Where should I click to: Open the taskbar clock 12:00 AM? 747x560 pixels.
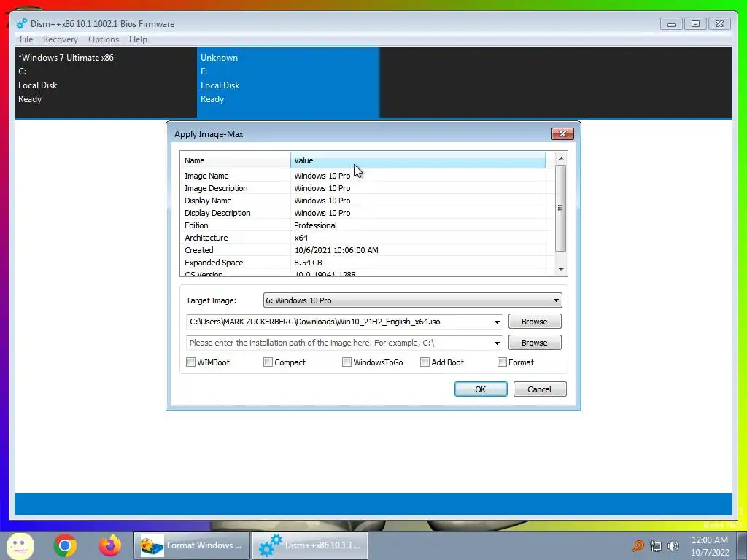(709, 546)
